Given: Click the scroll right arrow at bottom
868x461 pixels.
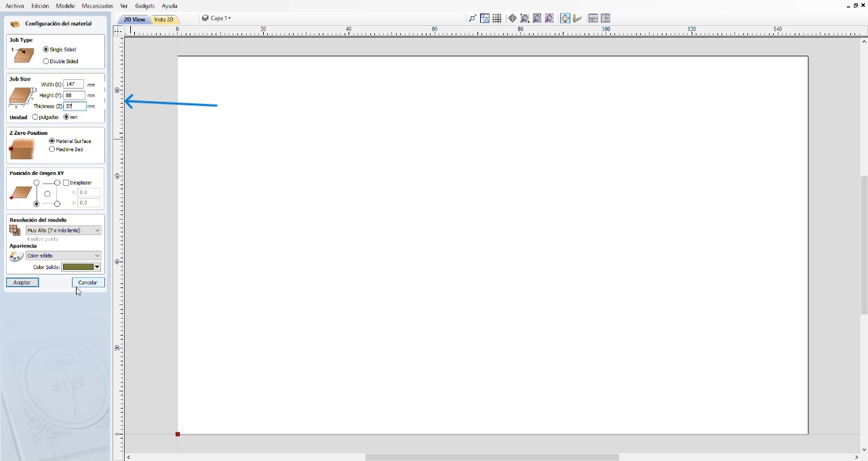Looking at the screenshot, I should [x=856, y=457].
